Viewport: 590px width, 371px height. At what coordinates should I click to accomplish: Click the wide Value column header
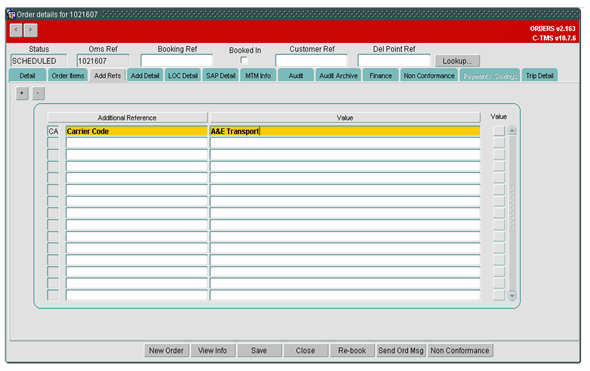click(x=345, y=118)
